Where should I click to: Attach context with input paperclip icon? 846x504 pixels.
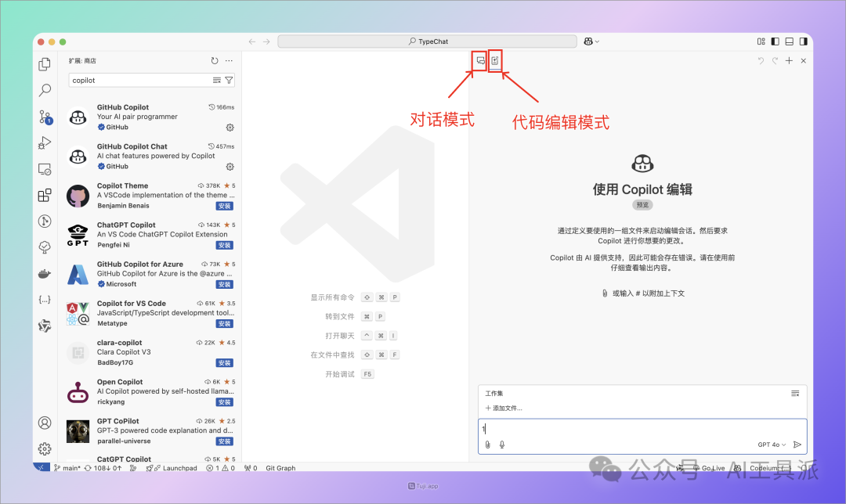pyautogui.click(x=488, y=445)
